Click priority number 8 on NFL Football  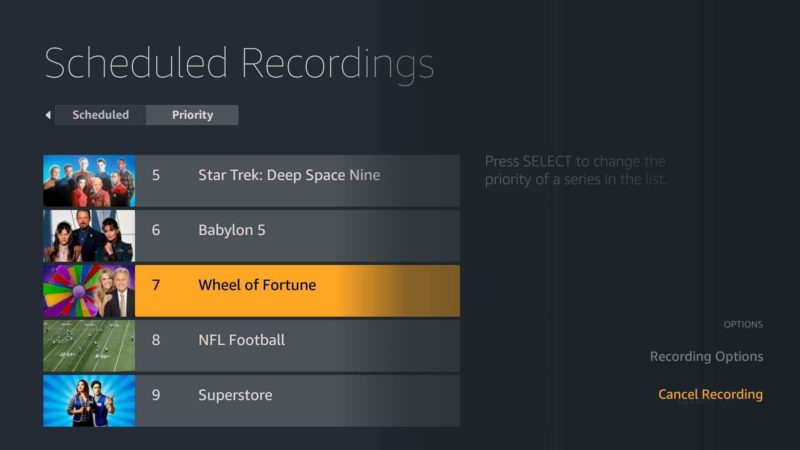click(x=156, y=340)
